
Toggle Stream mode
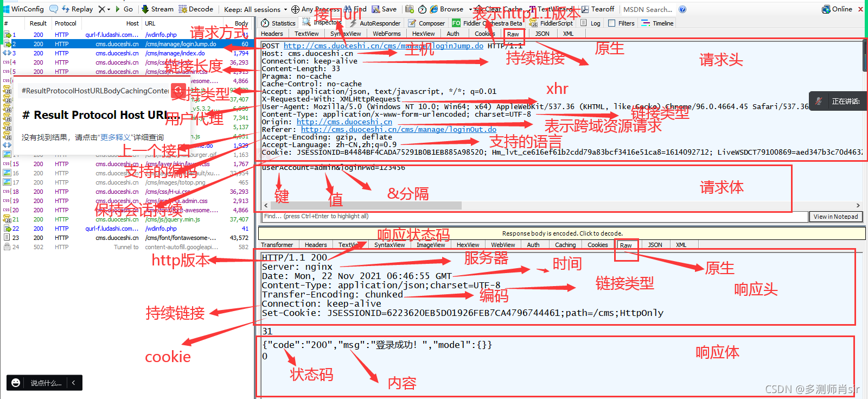(157, 9)
